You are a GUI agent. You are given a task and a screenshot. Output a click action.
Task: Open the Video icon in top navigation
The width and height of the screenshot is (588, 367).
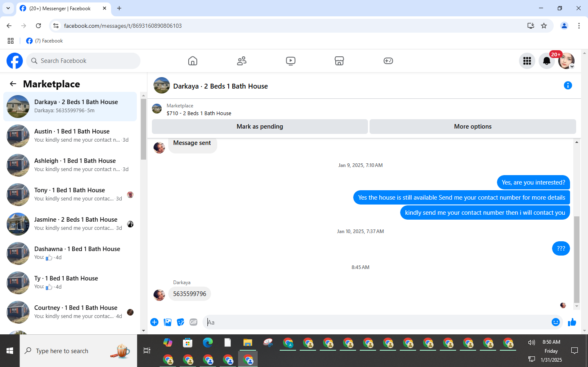tap(291, 61)
